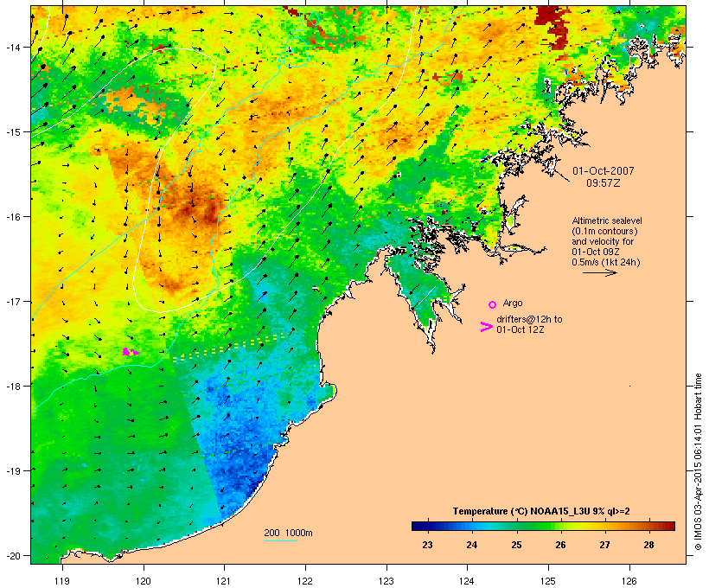Click the colorbar tick label 27

coord(604,545)
